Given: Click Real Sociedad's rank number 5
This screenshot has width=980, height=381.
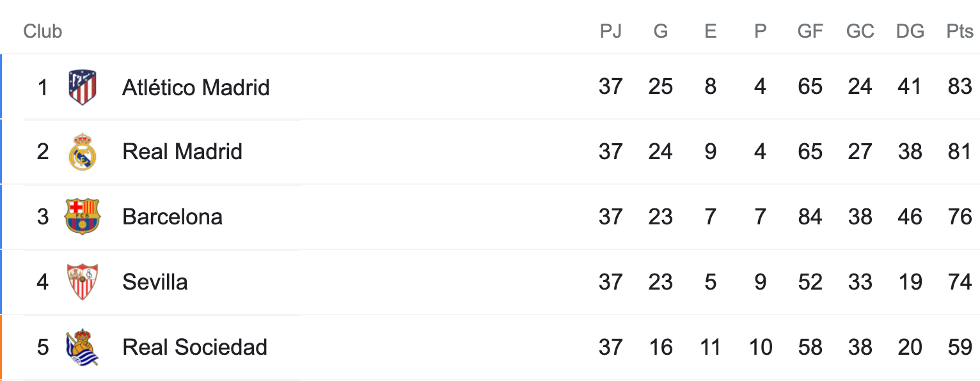Looking at the screenshot, I should (x=43, y=347).
